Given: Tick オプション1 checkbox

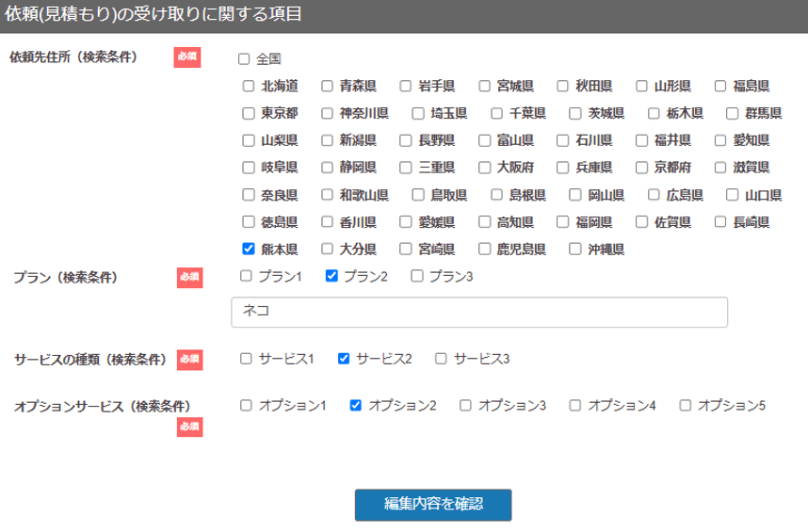Looking at the screenshot, I should tap(247, 406).
